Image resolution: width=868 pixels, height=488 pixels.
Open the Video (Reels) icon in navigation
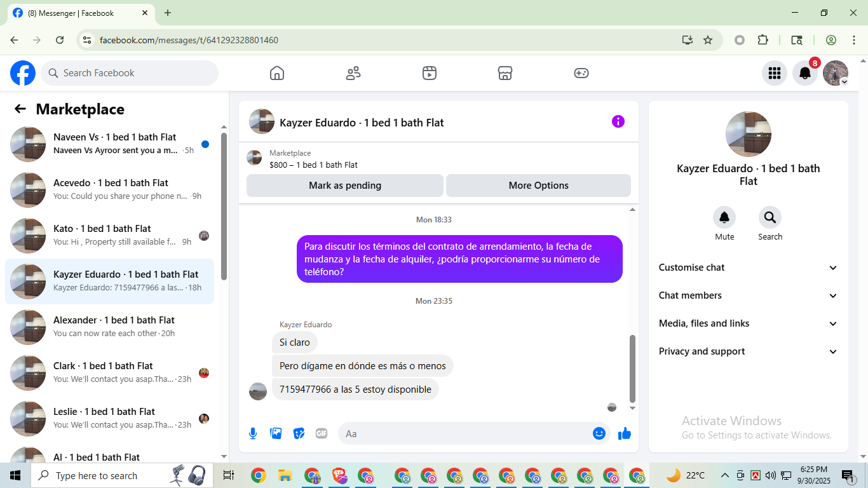point(430,73)
